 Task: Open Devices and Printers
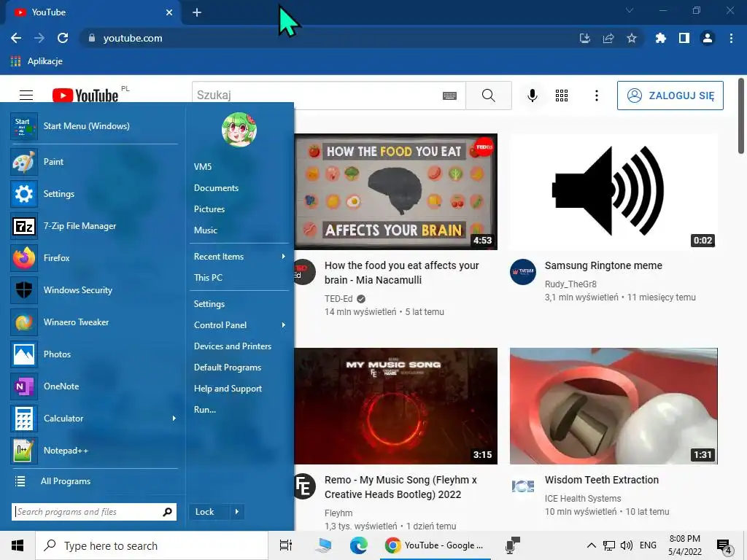(x=233, y=346)
